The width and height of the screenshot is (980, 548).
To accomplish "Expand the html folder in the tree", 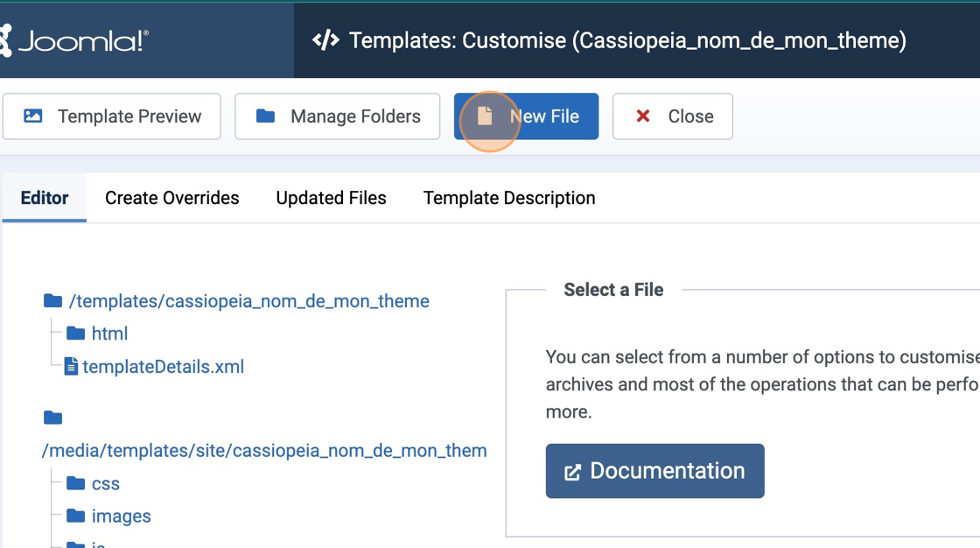I will 109,334.
